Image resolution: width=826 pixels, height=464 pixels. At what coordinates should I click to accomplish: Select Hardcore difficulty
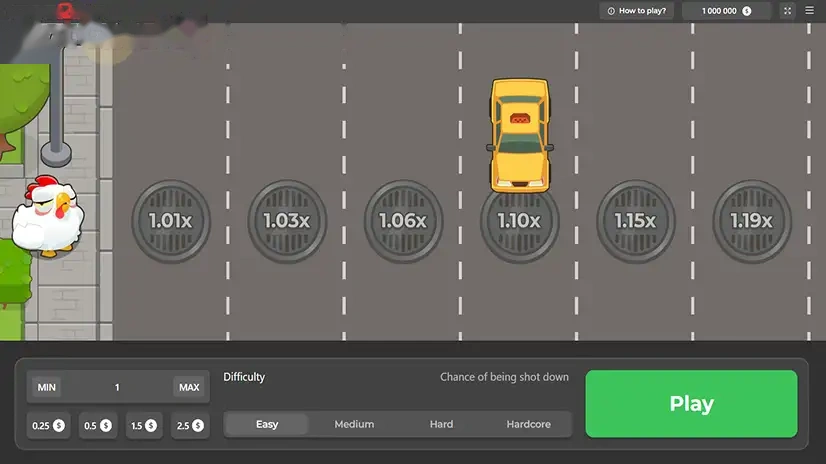tap(528, 424)
